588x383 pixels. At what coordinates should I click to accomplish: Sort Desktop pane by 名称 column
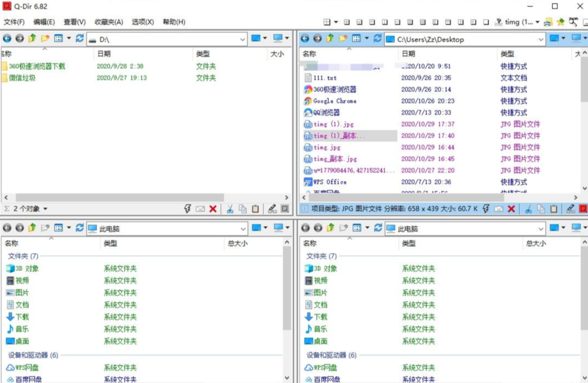click(349, 53)
